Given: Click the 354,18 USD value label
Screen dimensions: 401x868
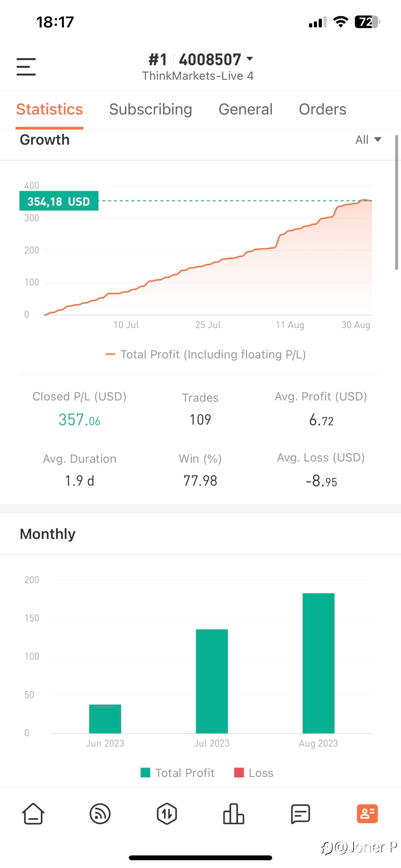Looking at the screenshot, I should click(x=59, y=201).
